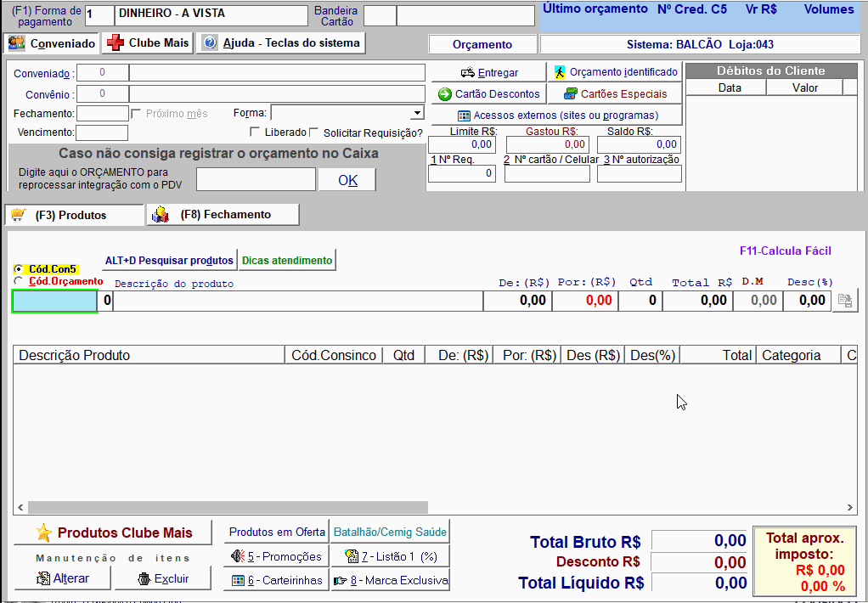Click the question mark Ajuda icon
868x603 pixels.
tap(209, 43)
